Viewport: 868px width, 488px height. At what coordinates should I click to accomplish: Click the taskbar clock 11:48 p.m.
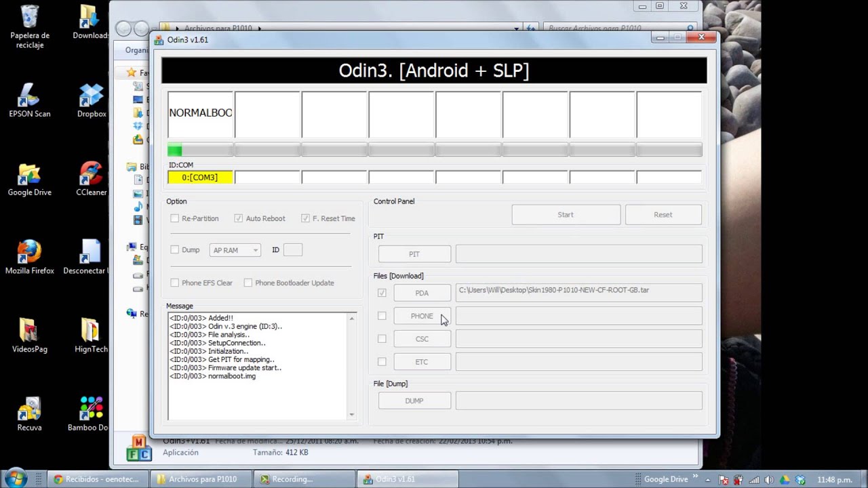pos(835,479)
